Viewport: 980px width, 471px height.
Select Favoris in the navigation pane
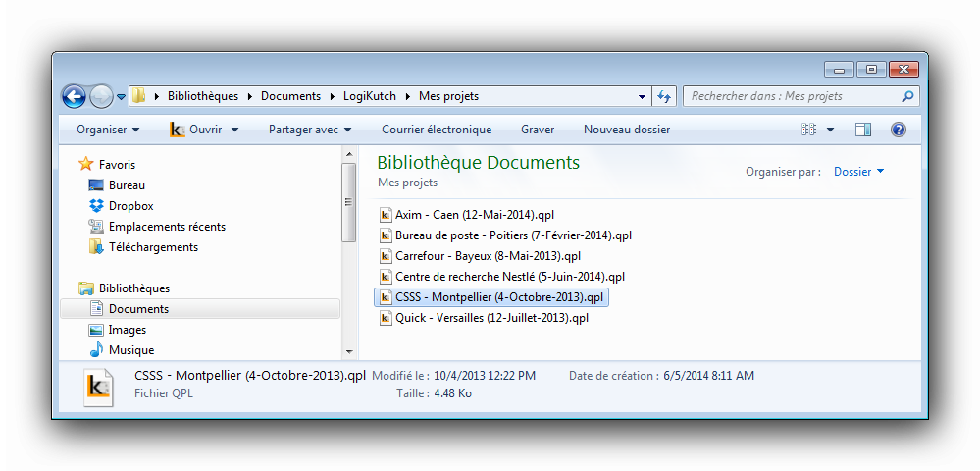click(x=117, y=165)
